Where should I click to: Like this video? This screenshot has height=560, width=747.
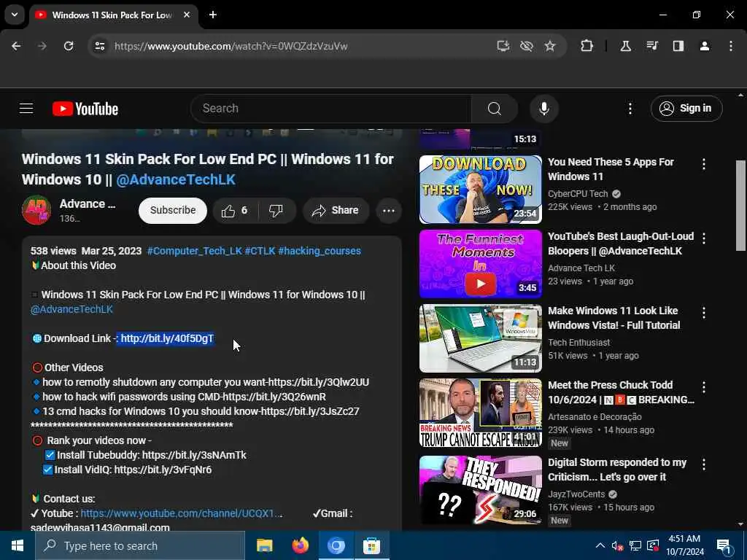click(236, 211)
